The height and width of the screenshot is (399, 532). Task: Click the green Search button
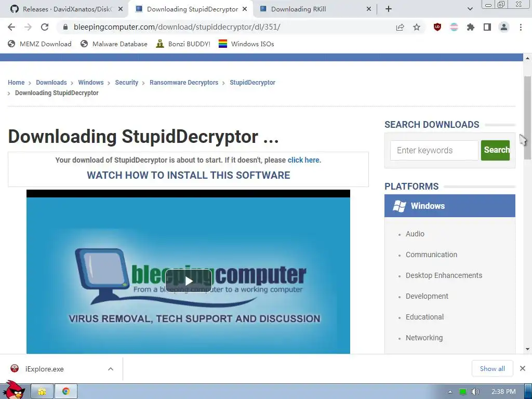point(495,150)
